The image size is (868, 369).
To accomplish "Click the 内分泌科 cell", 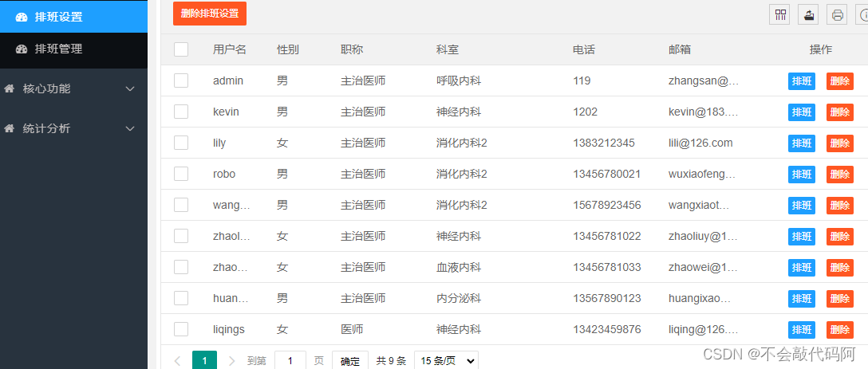I will click(x=459, y=298).
